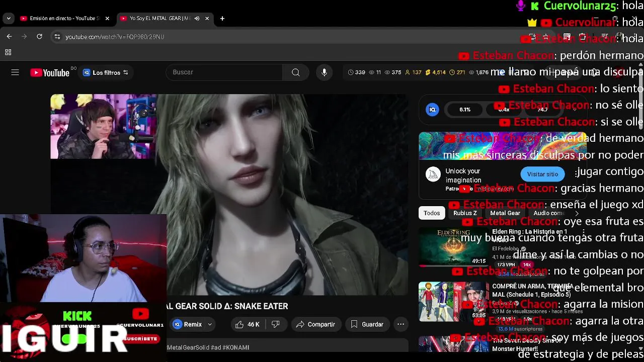Open Los filtros settings button
644x362 pixels.
coord(106,72)
